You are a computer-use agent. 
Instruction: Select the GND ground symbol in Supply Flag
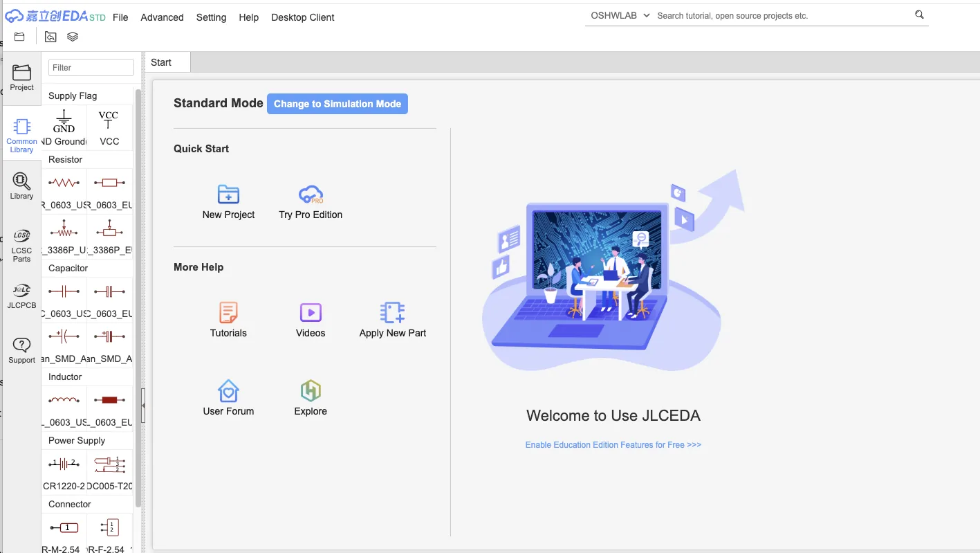[64, 123]
